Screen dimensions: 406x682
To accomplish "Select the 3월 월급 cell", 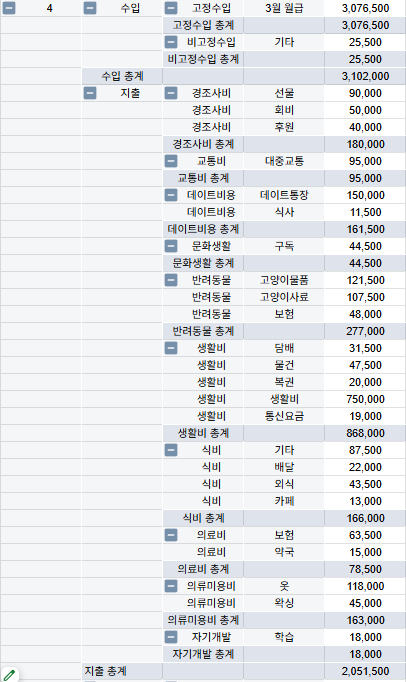I will pos(284,8).
